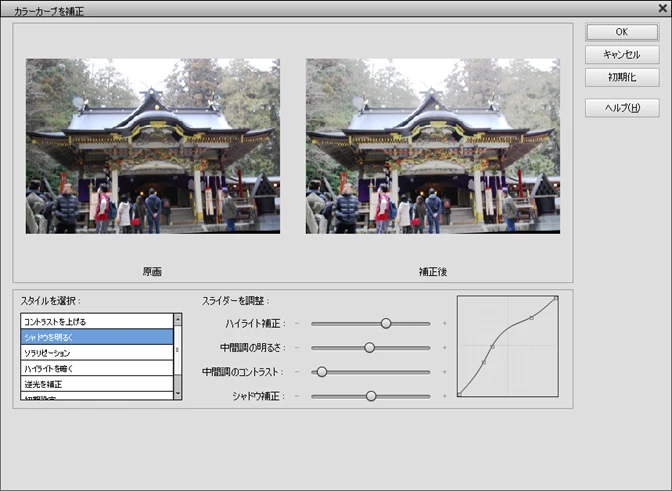The width and height of the screenshot is (672, 491).
Task: Click ハイライト補正 slider handle
Action: [386, 323]
